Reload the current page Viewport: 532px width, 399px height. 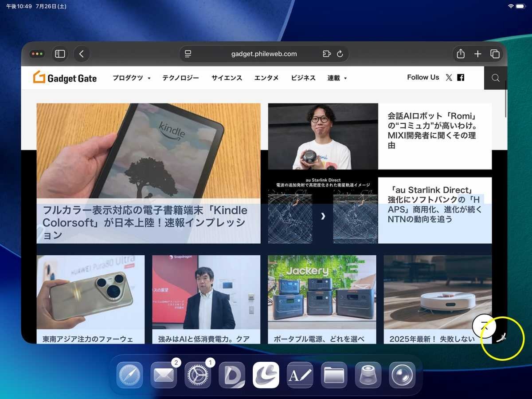[x=340, y=54]
